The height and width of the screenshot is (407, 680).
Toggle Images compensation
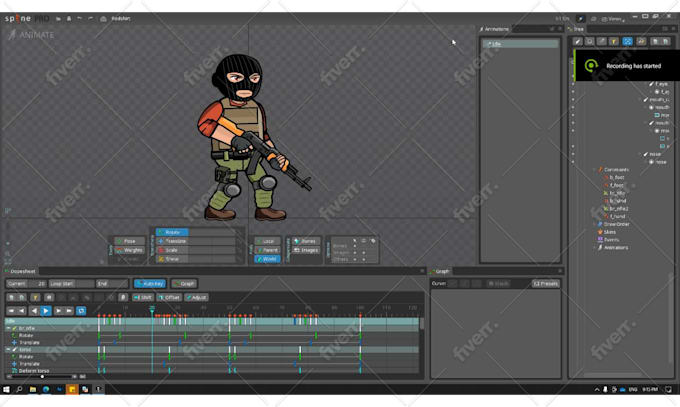(306, 250)
